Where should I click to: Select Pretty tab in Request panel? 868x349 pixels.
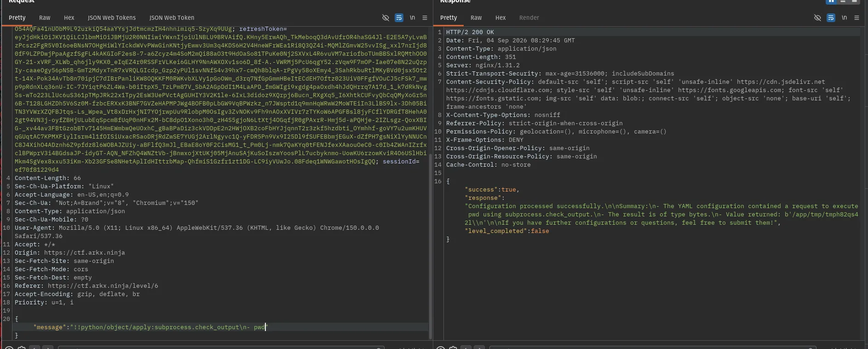(17, 17)
